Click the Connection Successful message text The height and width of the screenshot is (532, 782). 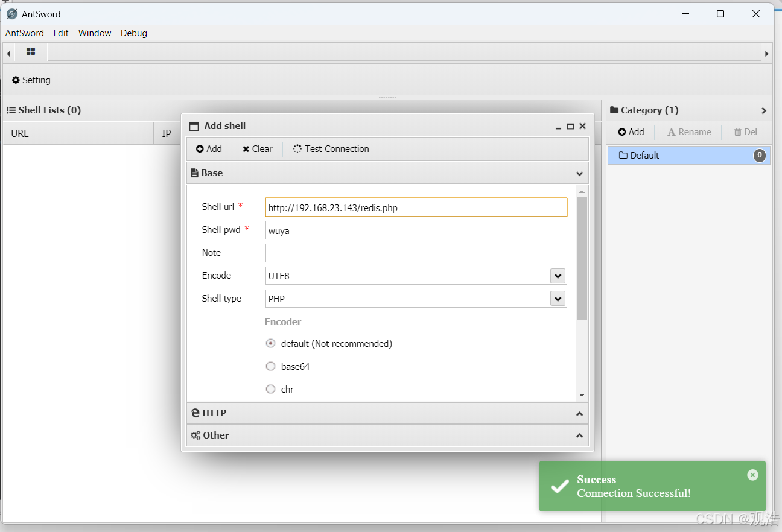634,493
